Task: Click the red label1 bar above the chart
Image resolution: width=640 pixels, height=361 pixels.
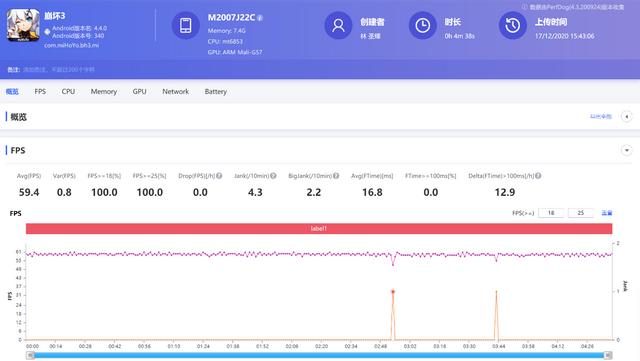Action: 319,229
